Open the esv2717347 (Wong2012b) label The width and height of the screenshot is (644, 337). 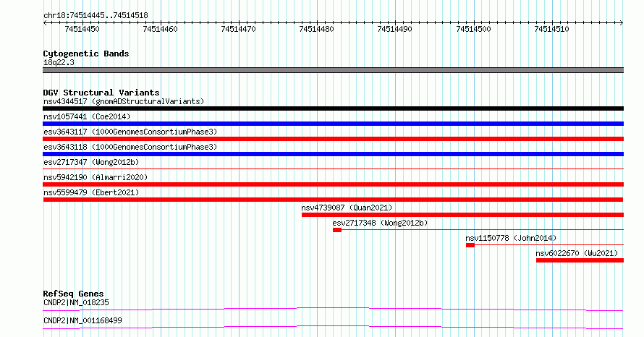[x=91, y=162]
